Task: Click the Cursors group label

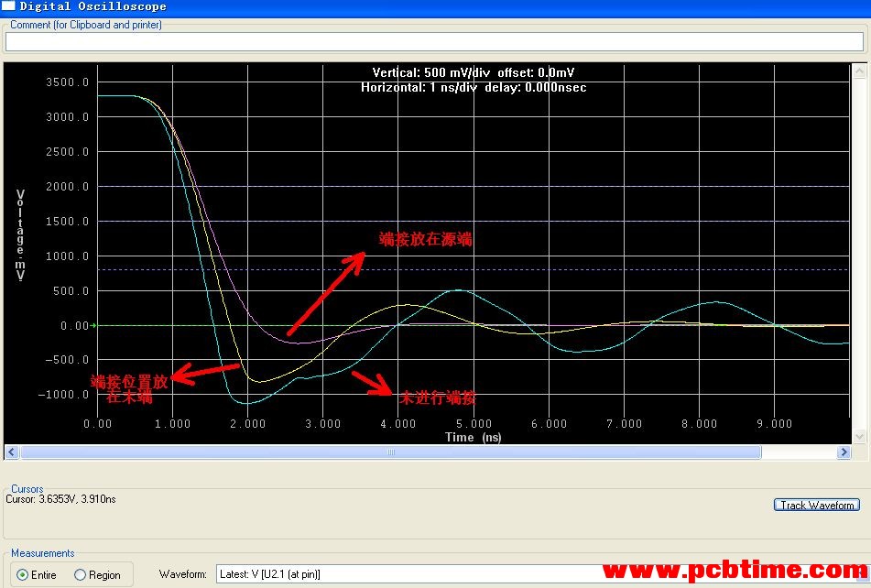Action: 27,488
